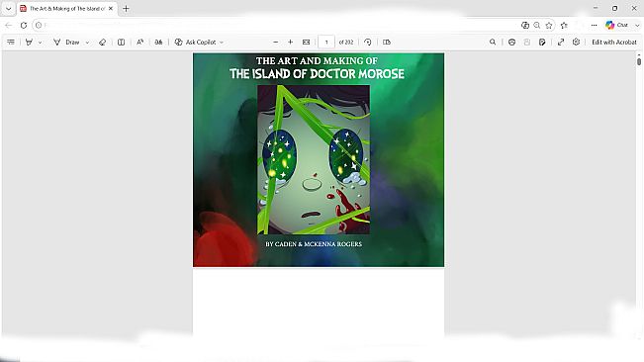Zoom in with the plus icon
The height and width of the screenshot is (362, 644).
[291, 42]
